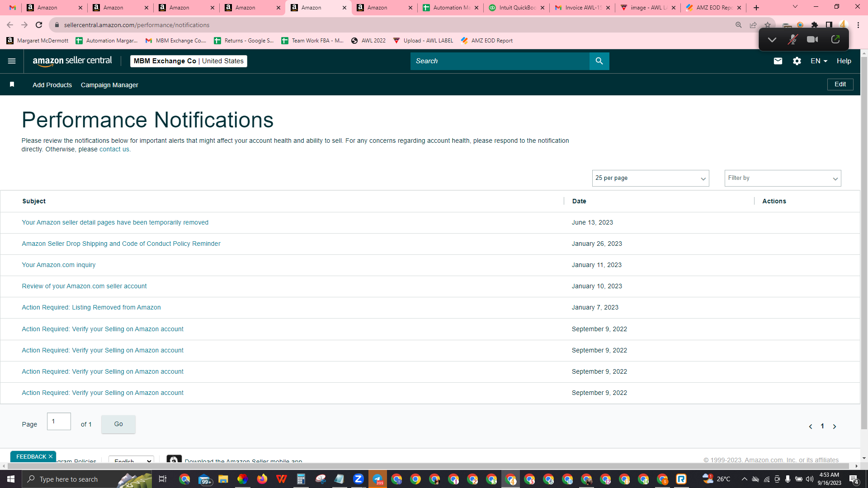Screen dimensions: 868x488
Task: Open the Returns - Google Sheets bookmark
Action: 244,41
